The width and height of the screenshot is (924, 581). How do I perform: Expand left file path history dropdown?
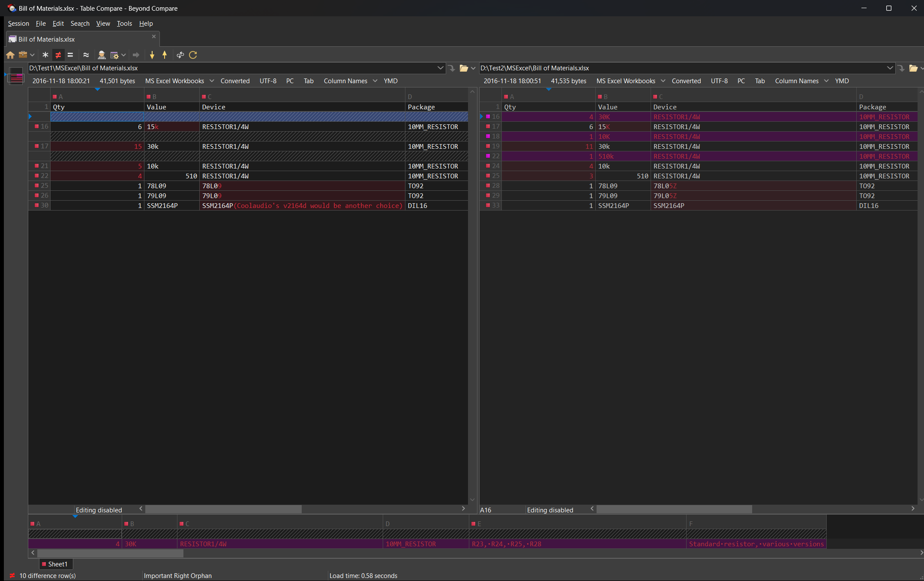coord(440,68)
